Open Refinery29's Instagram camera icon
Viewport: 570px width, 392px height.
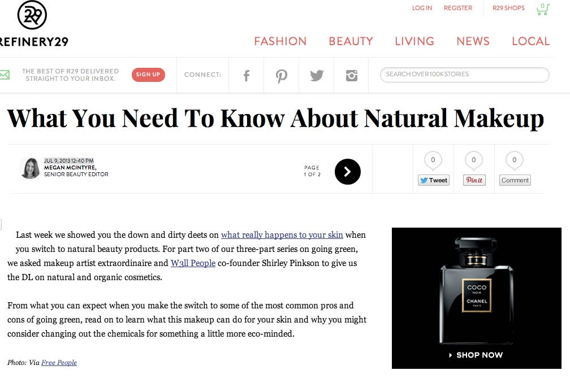pos(352,76)
